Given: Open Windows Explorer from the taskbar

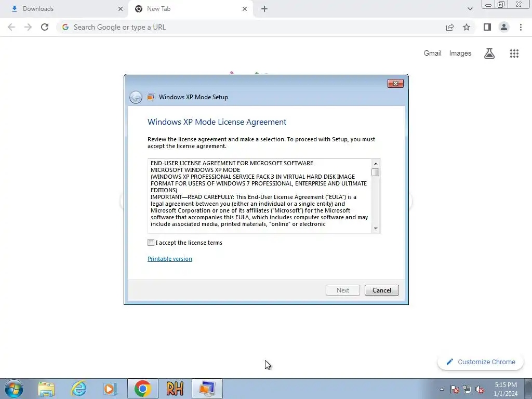Looking at the screenshot, I should [46, 389].
